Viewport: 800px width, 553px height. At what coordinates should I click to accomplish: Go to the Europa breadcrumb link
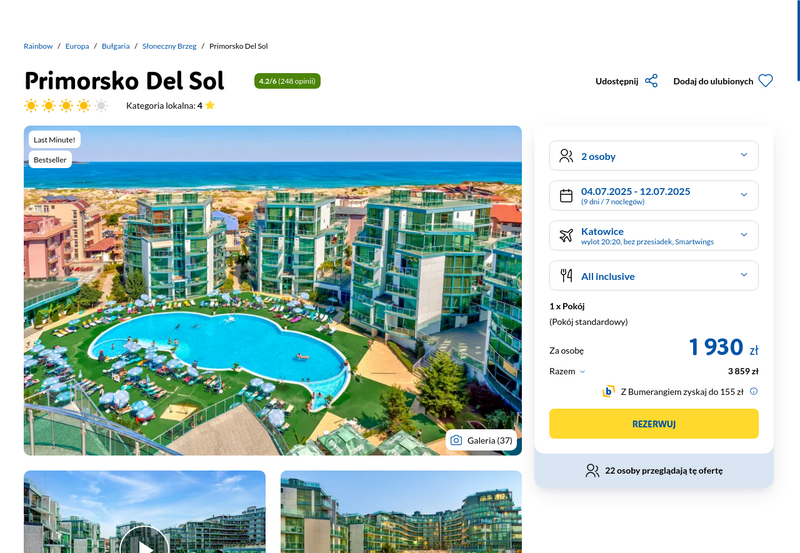pyautogui.click(x=77, y=46)
